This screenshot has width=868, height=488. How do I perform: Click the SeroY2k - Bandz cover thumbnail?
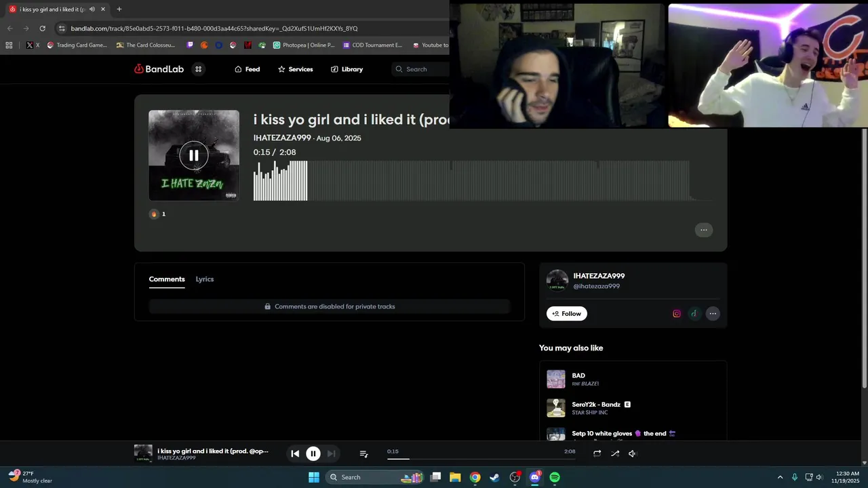pos(556,408)
